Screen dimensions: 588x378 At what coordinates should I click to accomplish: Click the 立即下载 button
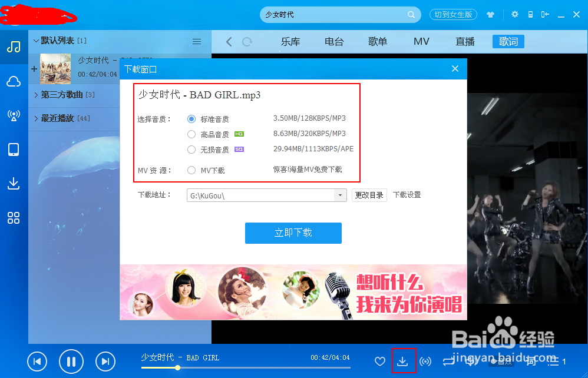point(293,233)
